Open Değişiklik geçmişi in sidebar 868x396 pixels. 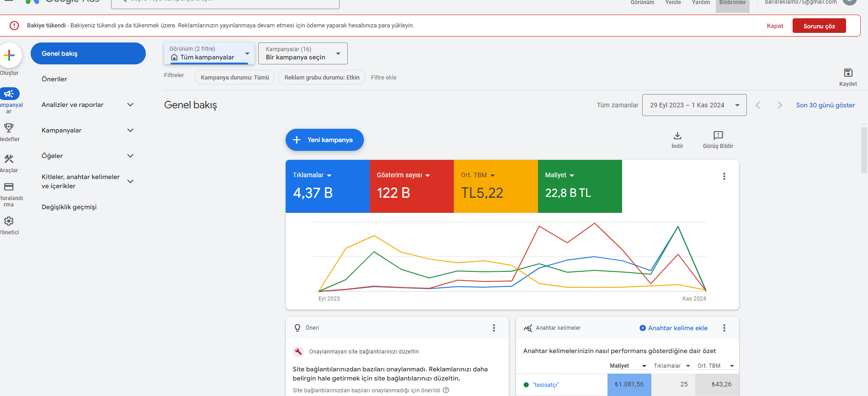[69, 207]
